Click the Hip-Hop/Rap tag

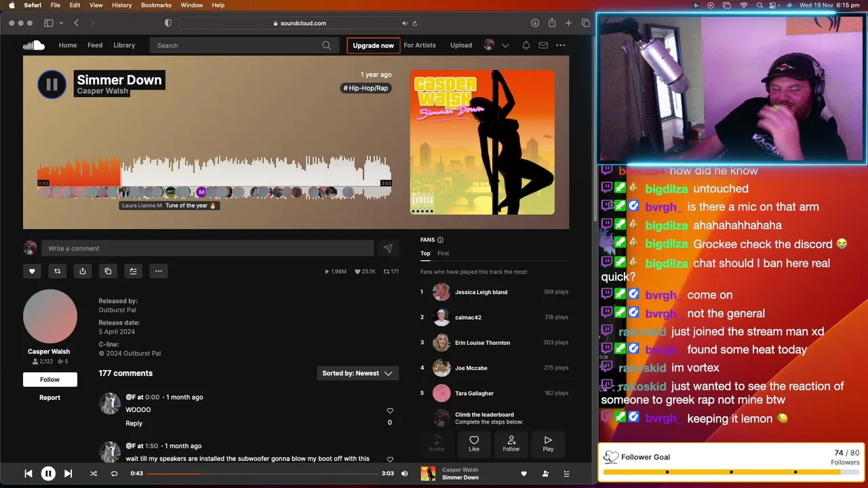coord(366,88)
